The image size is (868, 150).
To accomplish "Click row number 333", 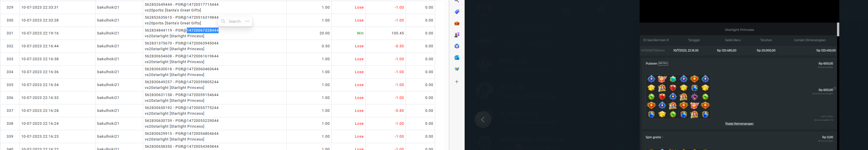I will [10, 59].
